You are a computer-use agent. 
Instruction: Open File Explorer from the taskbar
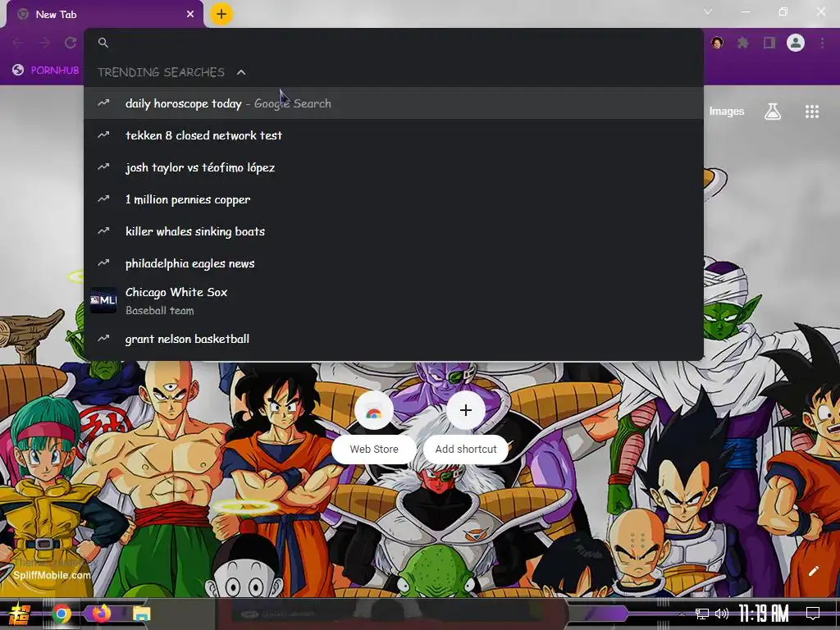click(141, 614)
